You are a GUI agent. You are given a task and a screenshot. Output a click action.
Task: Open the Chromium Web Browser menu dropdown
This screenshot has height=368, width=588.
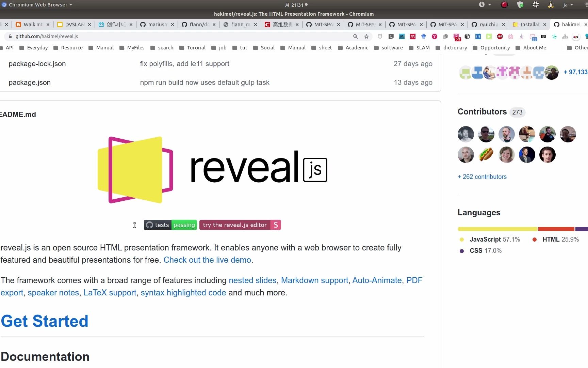pyautogui.click(x=37, y=4)
